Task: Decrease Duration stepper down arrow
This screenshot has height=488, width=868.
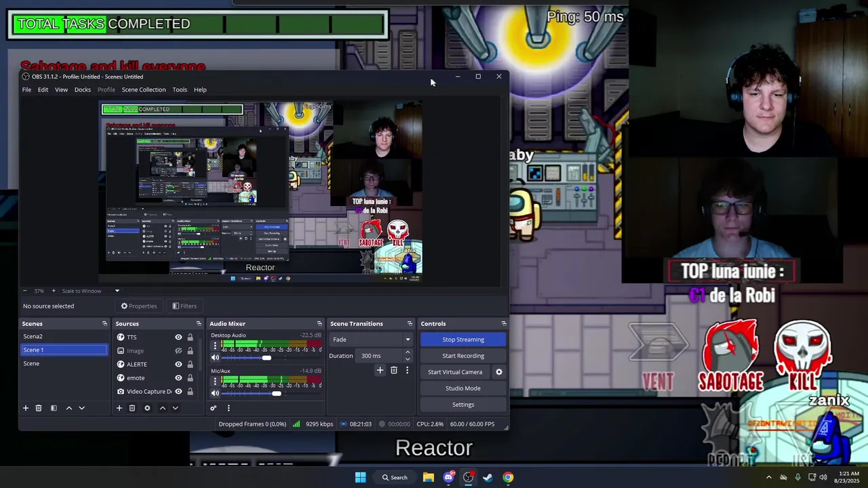Action: 408,359
